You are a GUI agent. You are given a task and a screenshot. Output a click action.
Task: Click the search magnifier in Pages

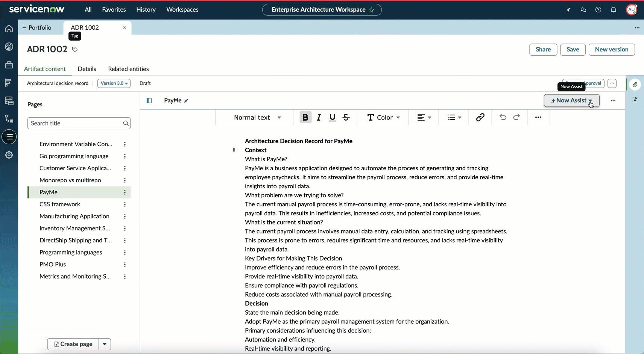126,123
